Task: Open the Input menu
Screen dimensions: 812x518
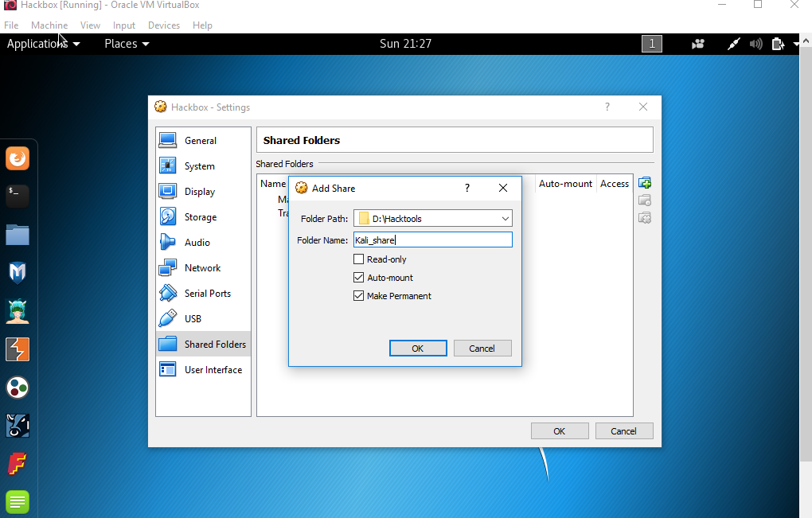Action: coord(123,25)
